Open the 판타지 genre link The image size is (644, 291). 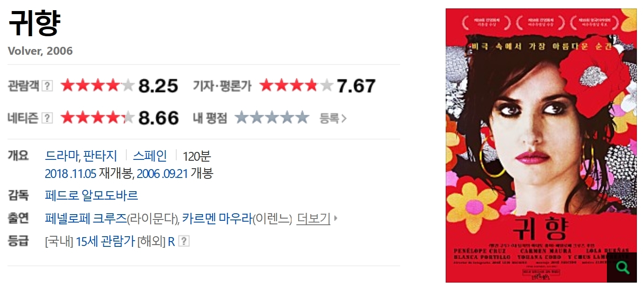(x=100, y=155)
